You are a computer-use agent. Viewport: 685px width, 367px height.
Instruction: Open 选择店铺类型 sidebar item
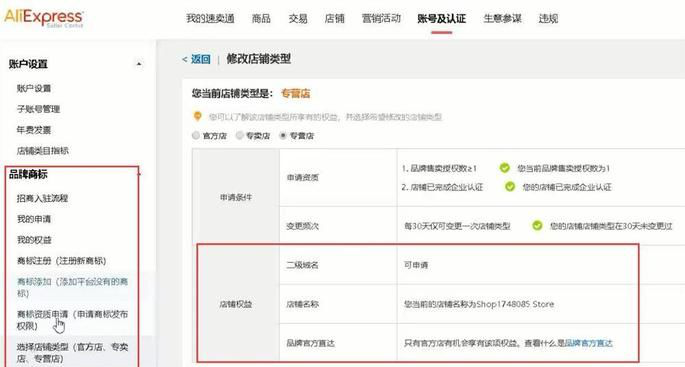coord(72,353)
